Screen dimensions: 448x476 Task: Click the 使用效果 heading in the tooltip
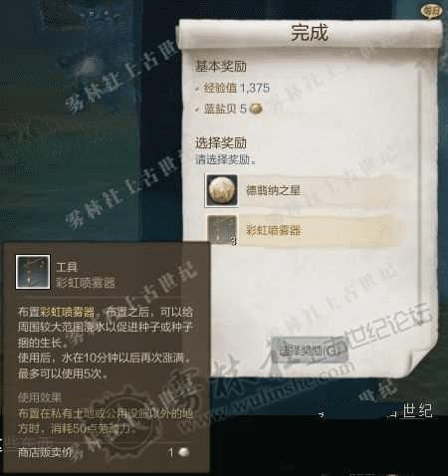point(40,397)
